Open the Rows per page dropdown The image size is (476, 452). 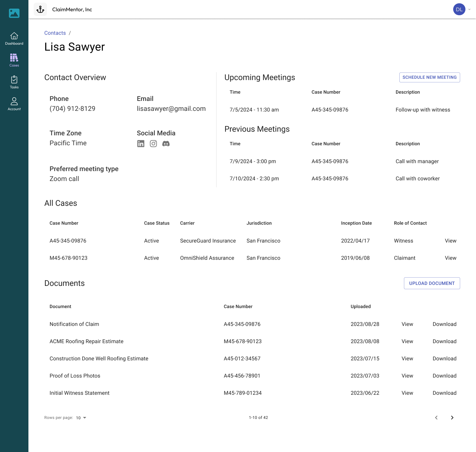[x=80, y=418]
